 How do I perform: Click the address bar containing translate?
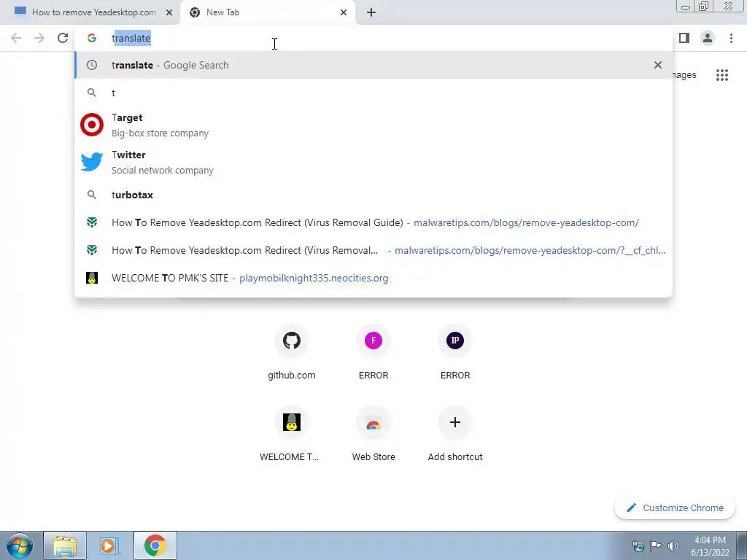coord(373,38)
